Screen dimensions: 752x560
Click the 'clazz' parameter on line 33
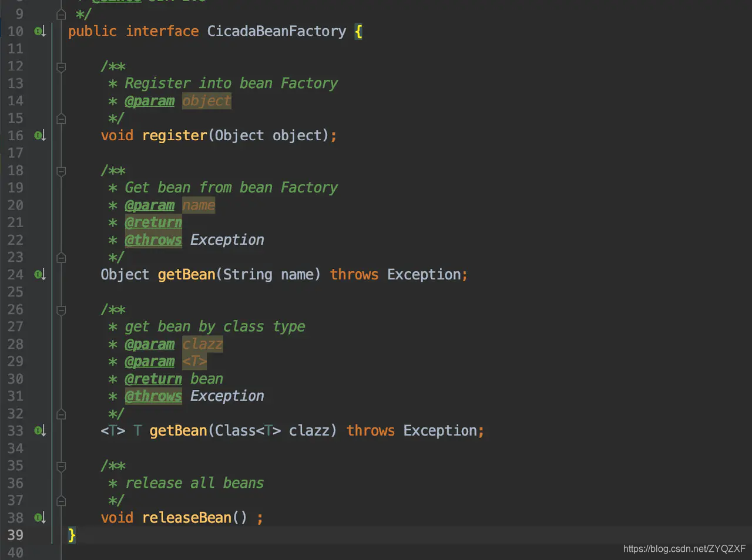coord(309,431)
